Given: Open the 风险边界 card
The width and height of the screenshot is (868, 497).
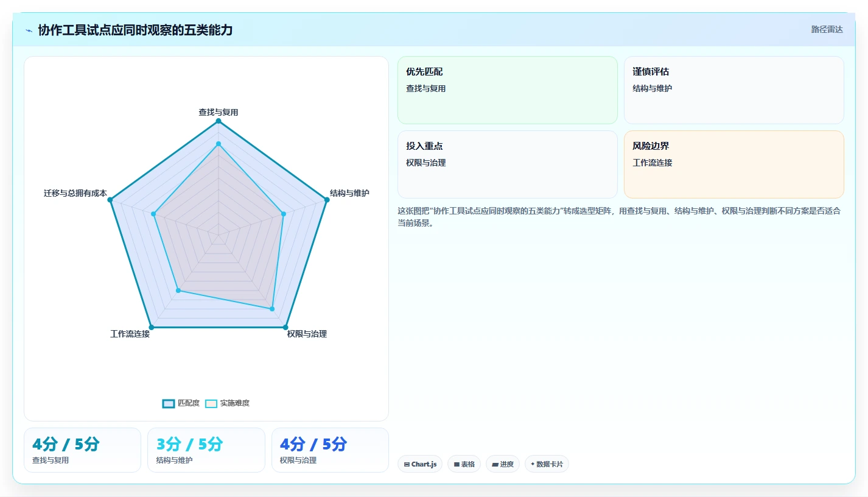Looking at the screenshot, I should 734,164.
